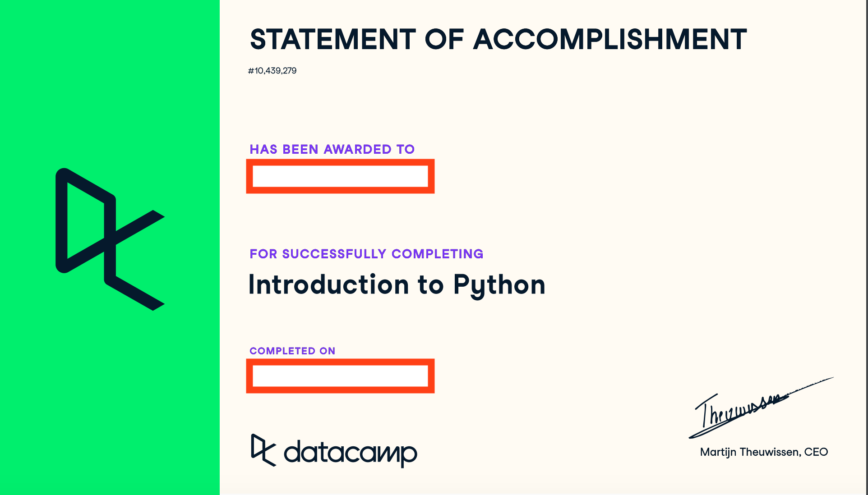868x495 pixels.
Task: Click the word Python in course title
Action: coord(499,286)
